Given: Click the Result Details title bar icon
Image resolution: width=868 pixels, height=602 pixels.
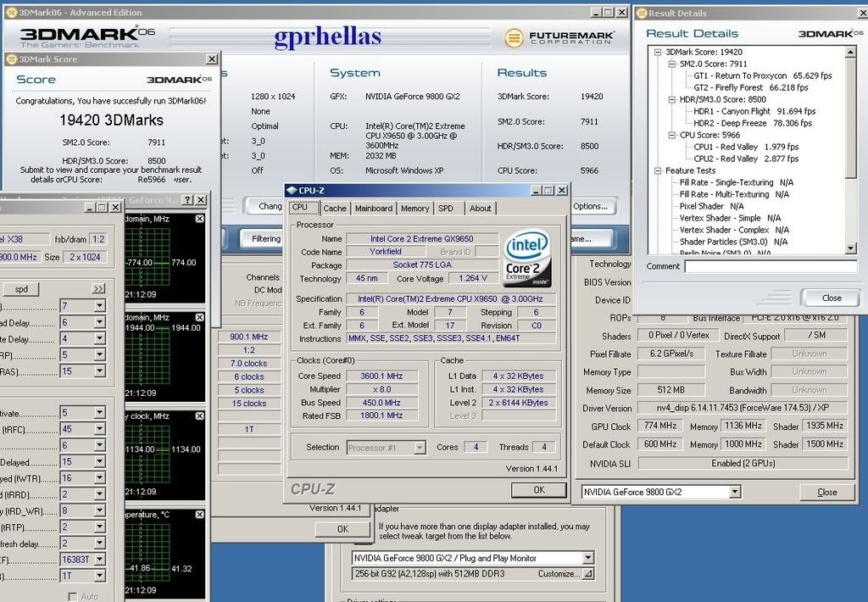Looking at the screenshot, I should (x=642, y=13).
